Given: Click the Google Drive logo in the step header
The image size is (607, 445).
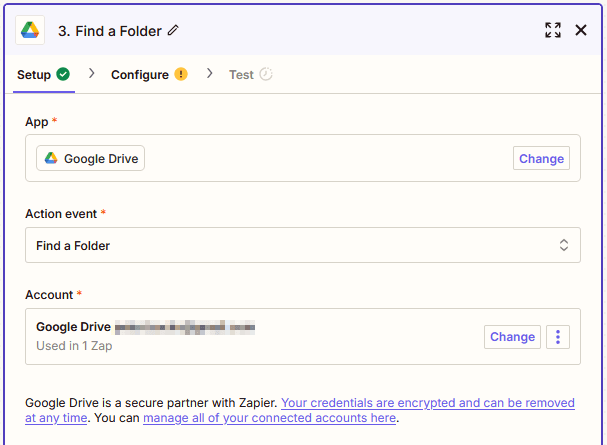Looking at the screenshot, I should pyautogui.click(x=30, y=30).
